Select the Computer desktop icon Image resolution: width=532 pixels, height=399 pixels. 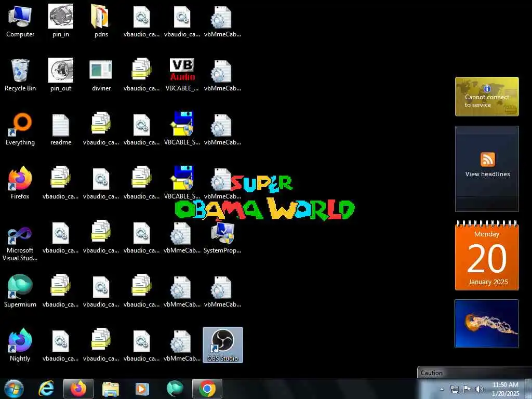point(20,21)
